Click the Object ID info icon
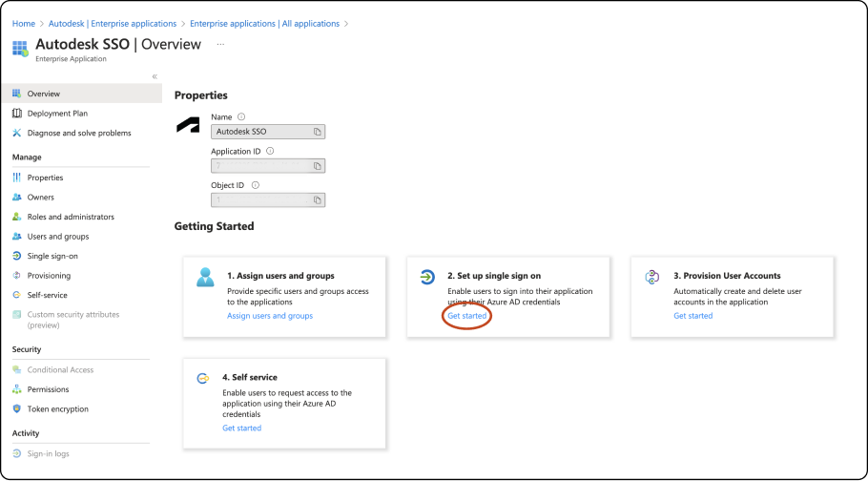The width and height of the screenshot is (868, 481). pos(256,185)
